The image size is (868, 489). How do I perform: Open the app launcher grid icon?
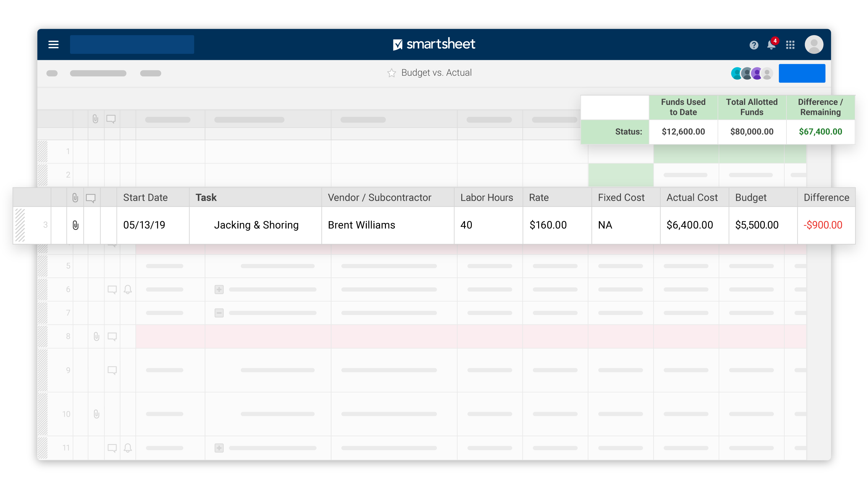[790, 45]
